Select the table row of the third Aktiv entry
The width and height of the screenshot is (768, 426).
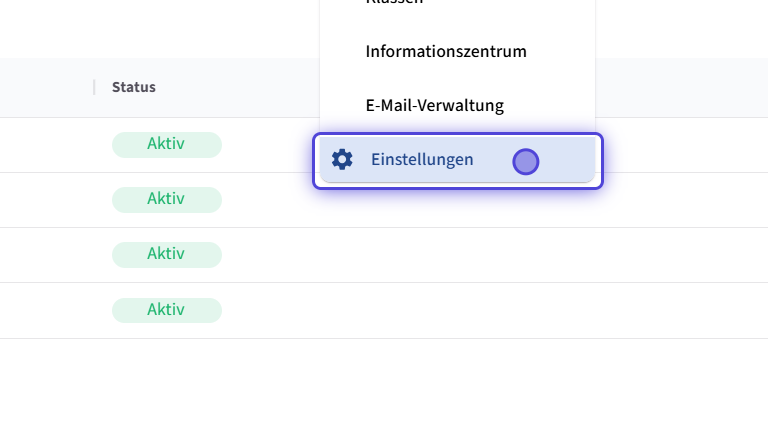[450, 254]
